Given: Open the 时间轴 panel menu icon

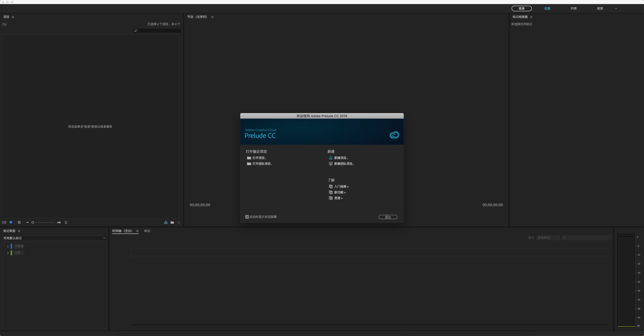Looking at the screenshot, I should 137,231.
